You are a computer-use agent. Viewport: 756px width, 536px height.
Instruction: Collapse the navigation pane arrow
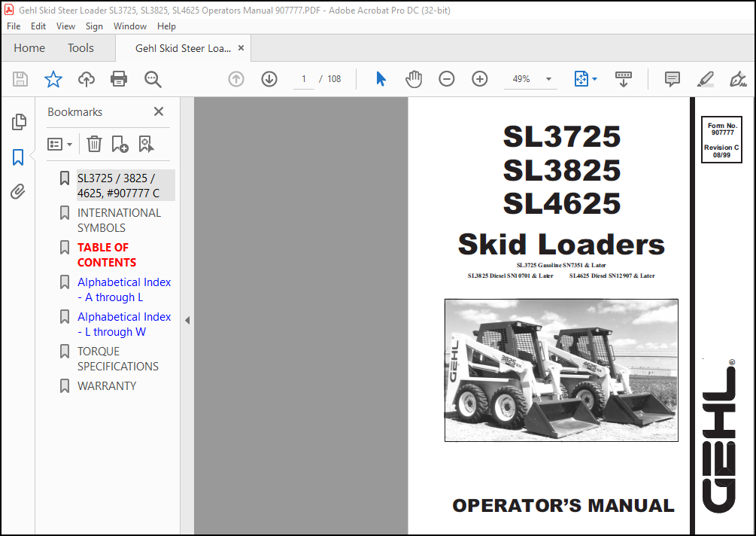pyautogui.click(x=187, y=321)
